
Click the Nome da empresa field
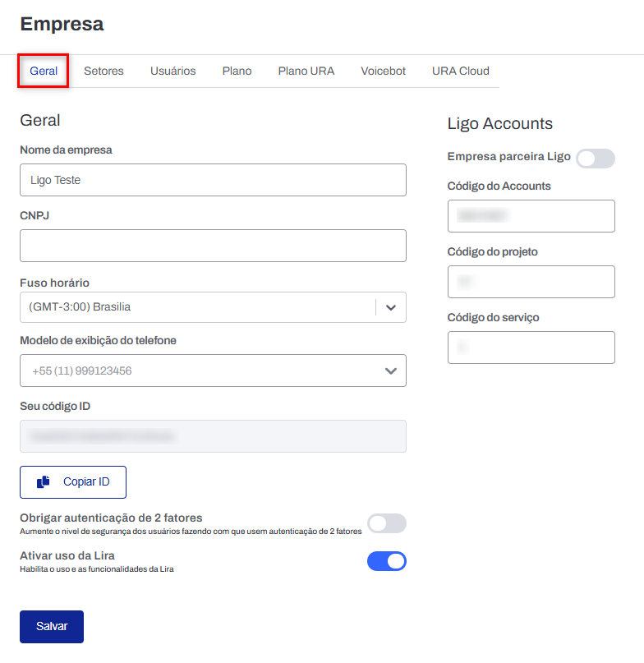tap(213, 180)
